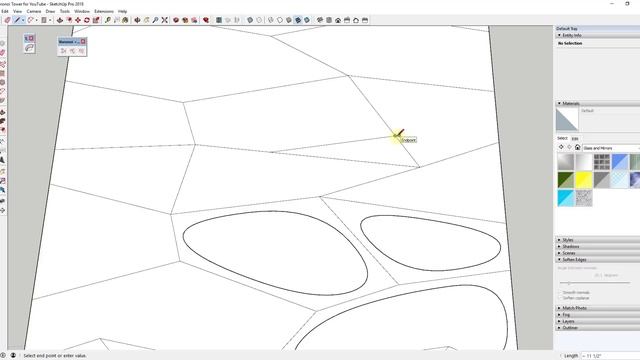Select the Rotate tool
The image size is (640, 360).
coord(87,20)
